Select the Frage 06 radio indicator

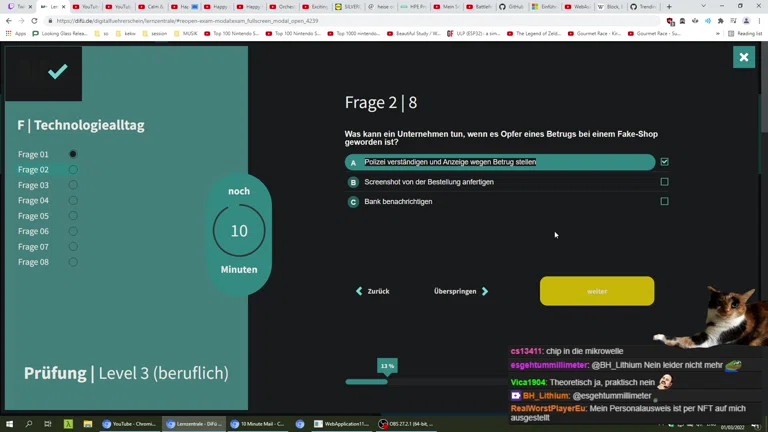pyautogui.click(x=73, y=231)
